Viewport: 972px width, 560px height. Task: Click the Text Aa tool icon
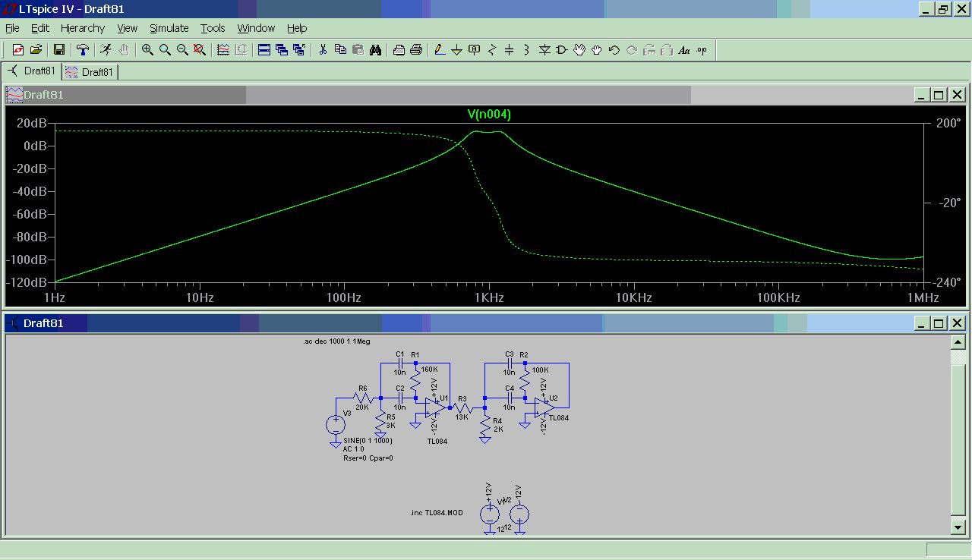pos(683,50)
